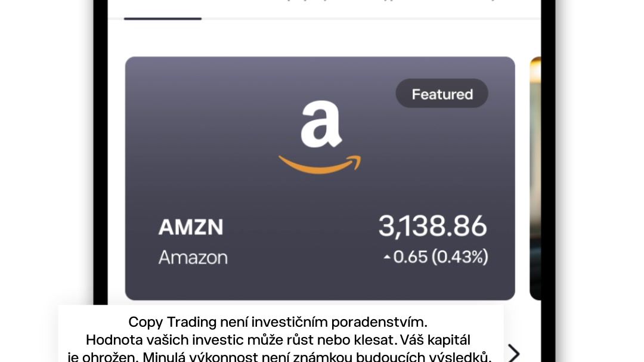Select the AMZN ticker symbol
644x362 pixels.
tap(191, 227)
